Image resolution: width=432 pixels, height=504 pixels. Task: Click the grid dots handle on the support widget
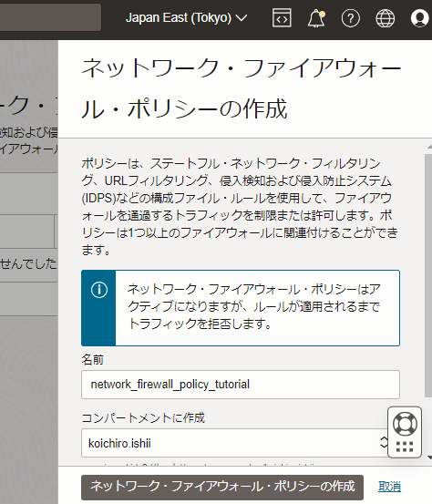[x=405, y=447]
